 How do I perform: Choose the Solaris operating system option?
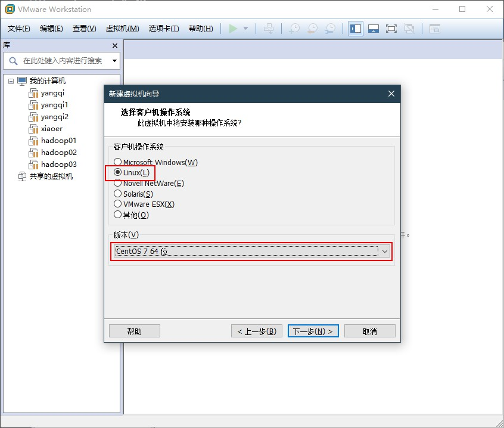pos(117,194)
